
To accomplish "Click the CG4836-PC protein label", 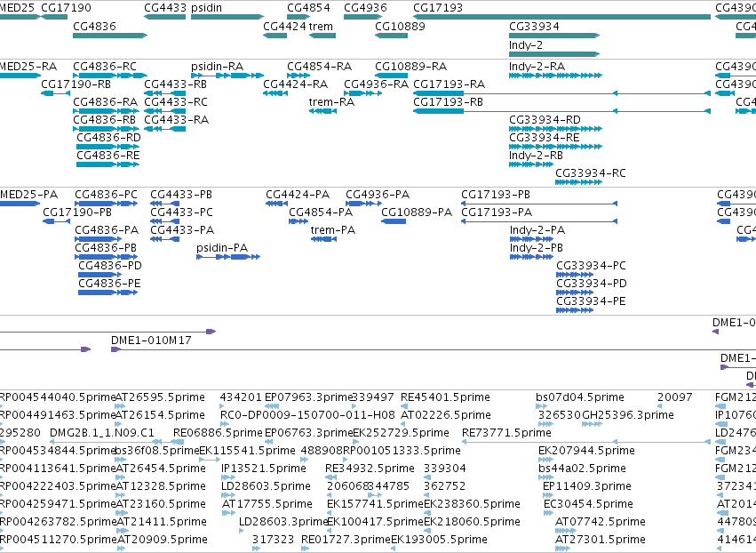I will (106, 195).
